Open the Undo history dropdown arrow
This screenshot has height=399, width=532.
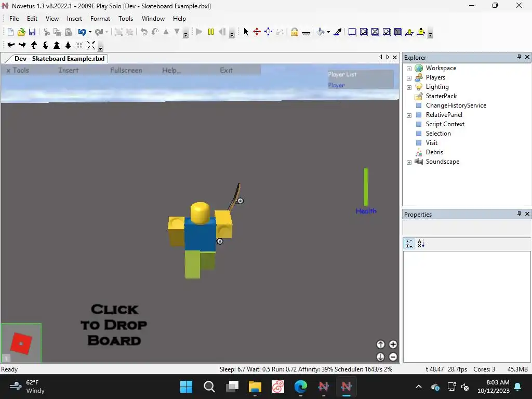click(90, 32)
